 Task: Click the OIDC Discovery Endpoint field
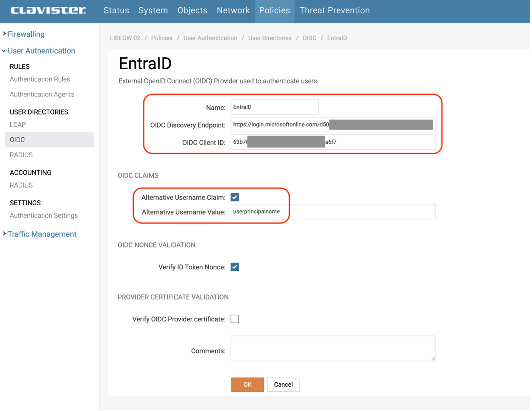click(333, 125)
